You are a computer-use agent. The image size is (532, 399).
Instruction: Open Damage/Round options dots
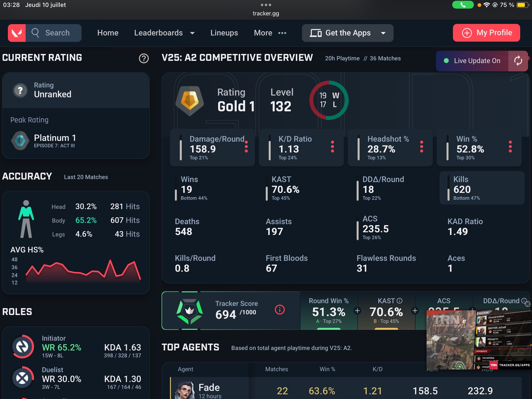pos(246,147)
